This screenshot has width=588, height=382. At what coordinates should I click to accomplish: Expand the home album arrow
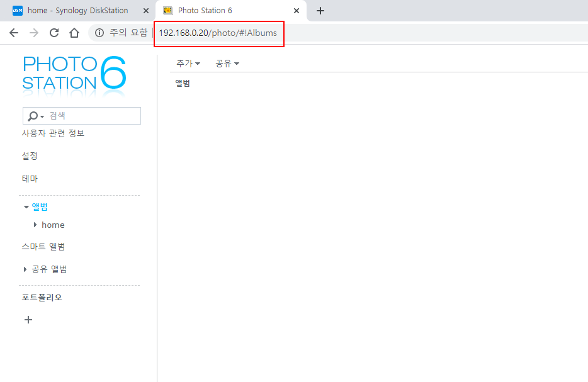pyautogui.click(x=35, y=225)
